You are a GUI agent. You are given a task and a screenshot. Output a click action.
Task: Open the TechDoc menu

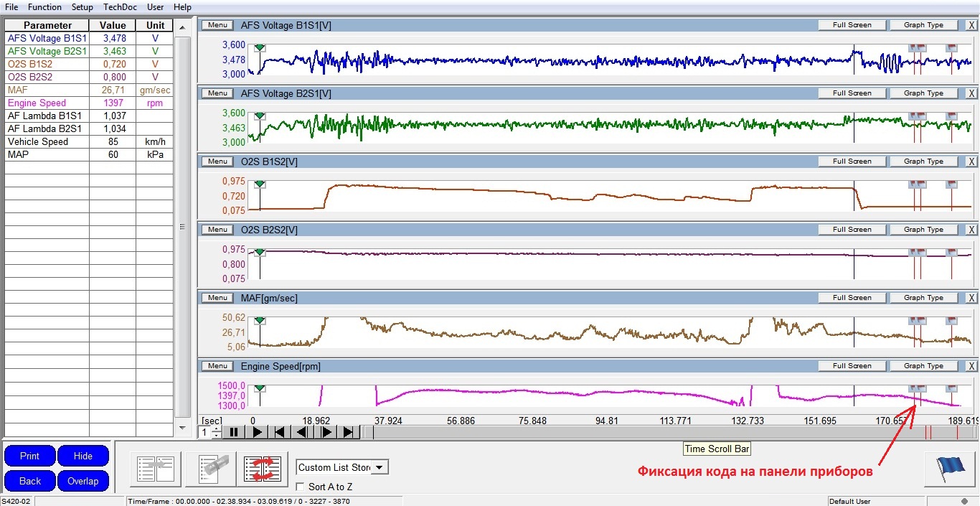coord(119,7)
